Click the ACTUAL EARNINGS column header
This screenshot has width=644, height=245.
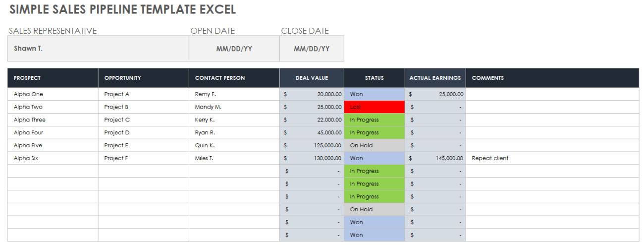(x=435, y=78)
